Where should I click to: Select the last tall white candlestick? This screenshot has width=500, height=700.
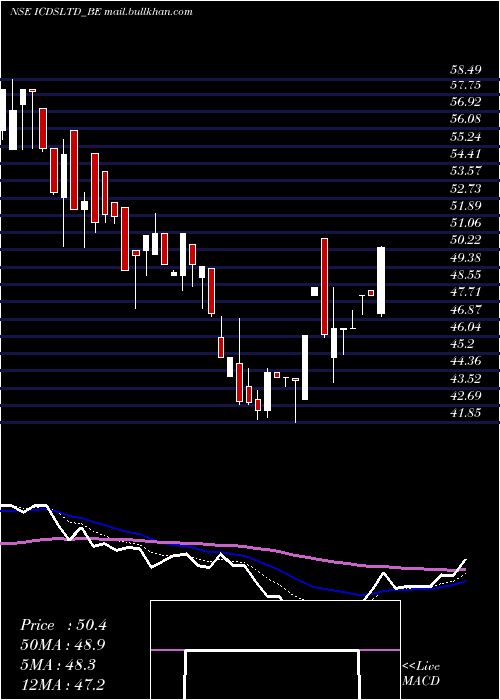point(381,281)
